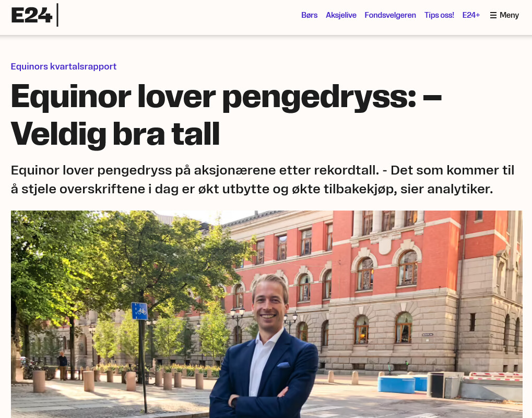Click the lead paragraph about rekordtall
The image size is (532, 418).
tap(263, 179)
